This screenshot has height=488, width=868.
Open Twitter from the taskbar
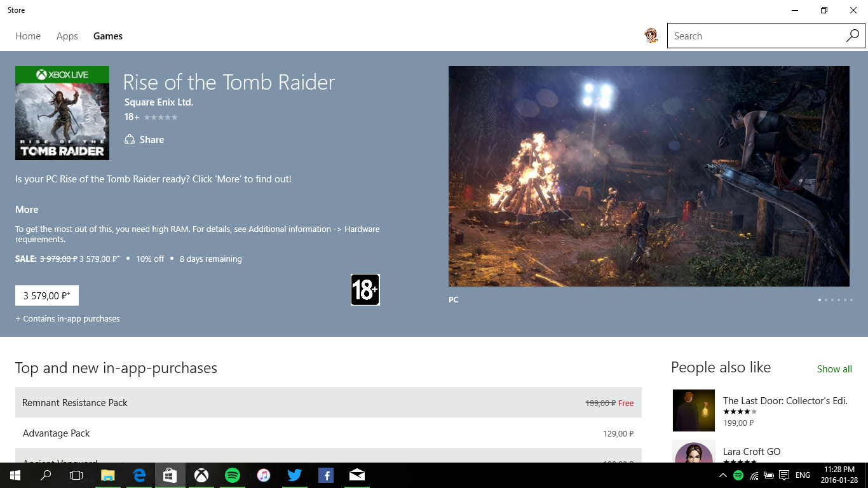pyautogui.click(x=295, y=475)
